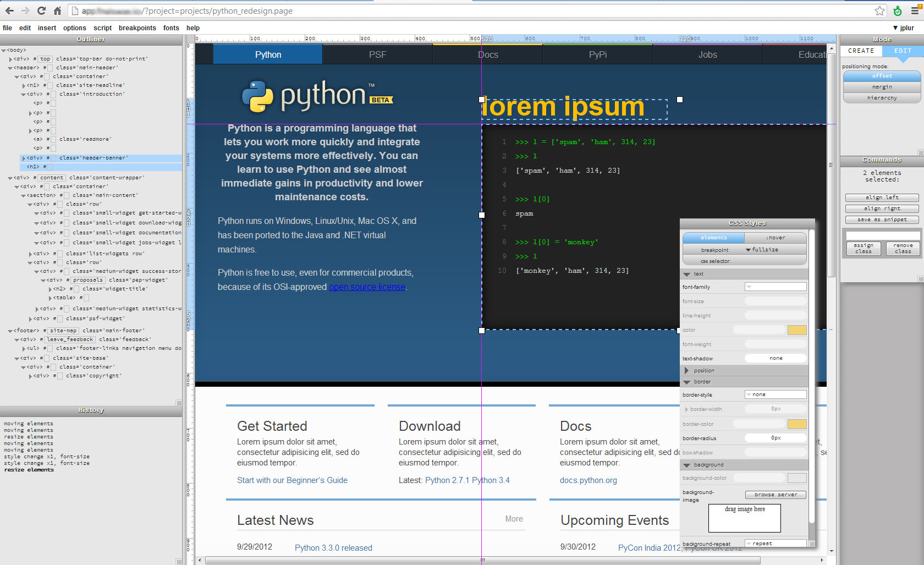Click the assign class button
Image resolution: width=924 pixels, height=565 pixels.
click(x=863, y=249)
